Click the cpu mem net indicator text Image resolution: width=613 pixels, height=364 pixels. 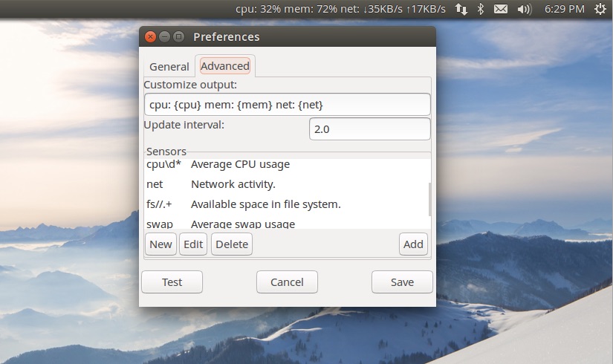coord(340,9)
